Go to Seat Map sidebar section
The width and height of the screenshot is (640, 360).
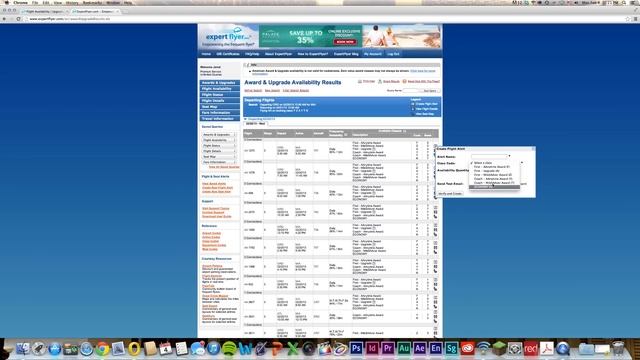220,107
